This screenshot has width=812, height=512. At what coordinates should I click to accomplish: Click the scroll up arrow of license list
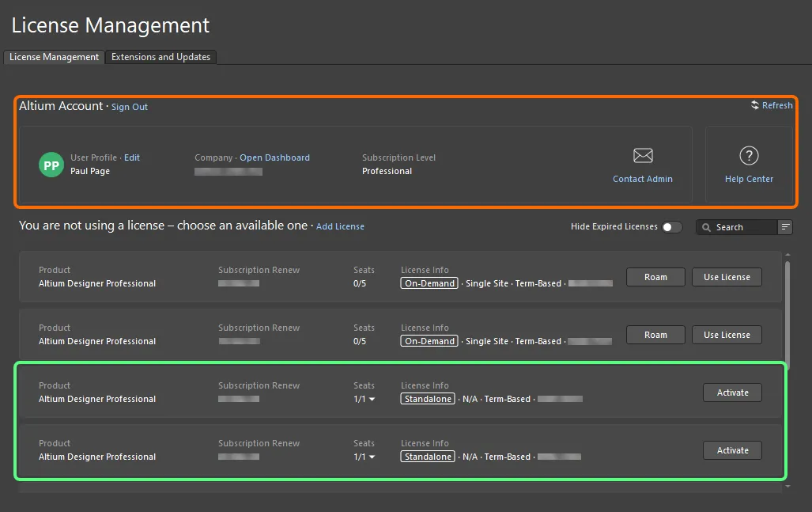[787, 255]
